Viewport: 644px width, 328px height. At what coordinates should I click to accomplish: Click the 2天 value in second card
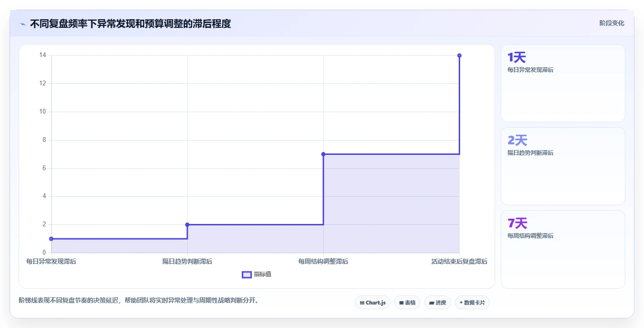[x=517, y=141]
